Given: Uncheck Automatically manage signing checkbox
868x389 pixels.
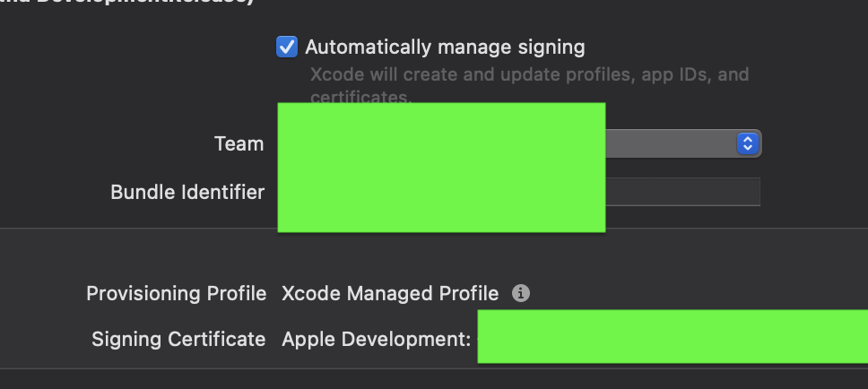Looking at the screenshot, I should (287, 47).
